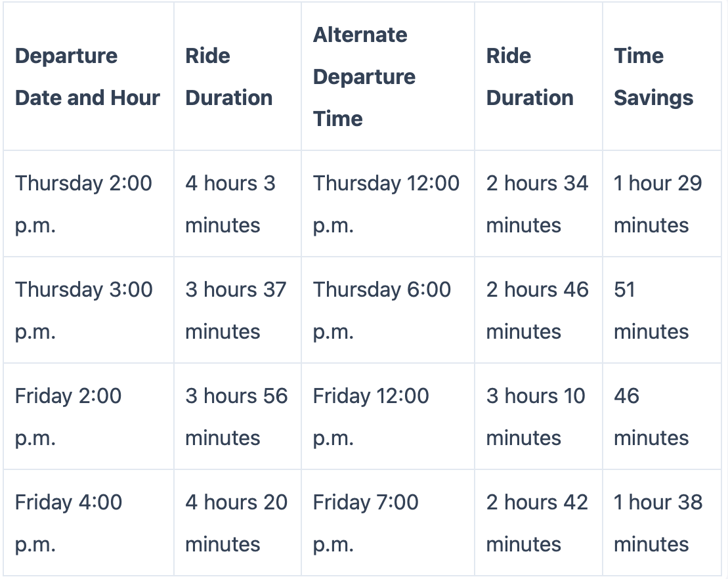Click the first "Ride Duration" column header
Image resolution: width=728 pixels, height=579 pixels.
(x=237, y=77)
